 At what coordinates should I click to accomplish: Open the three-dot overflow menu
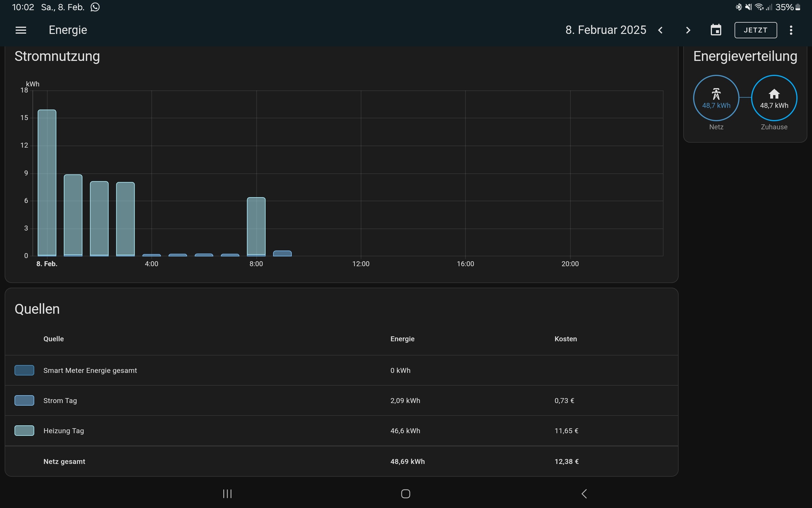[791, 30]
